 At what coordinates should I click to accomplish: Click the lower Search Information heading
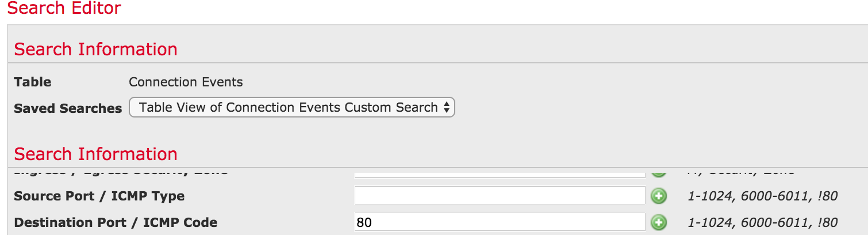(x=95, y=154)
